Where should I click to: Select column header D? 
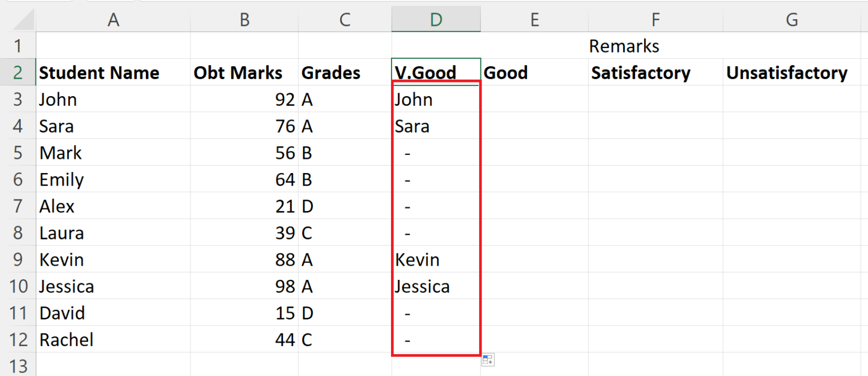(436, 19)
